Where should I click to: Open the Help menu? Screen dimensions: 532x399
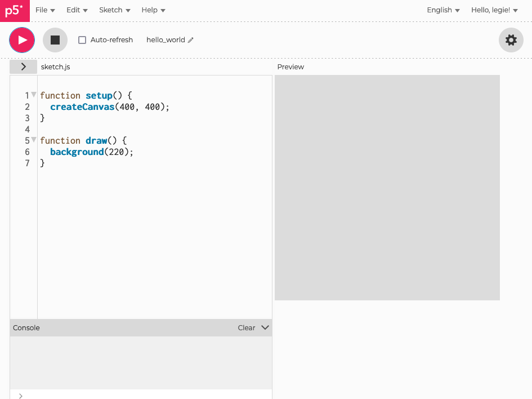coord(153,10)
